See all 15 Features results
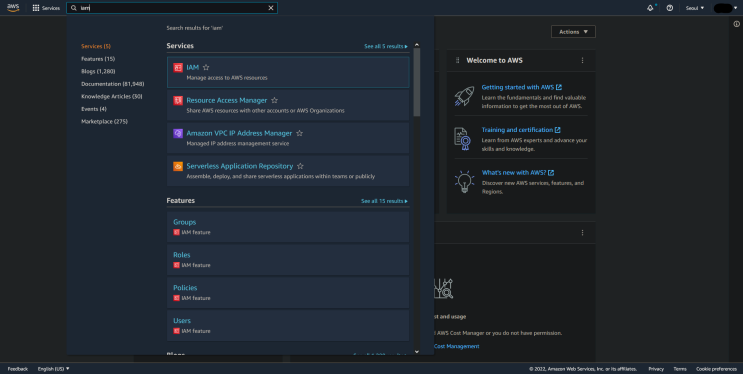This screenshot has height=374, width=743. (384, 201)
